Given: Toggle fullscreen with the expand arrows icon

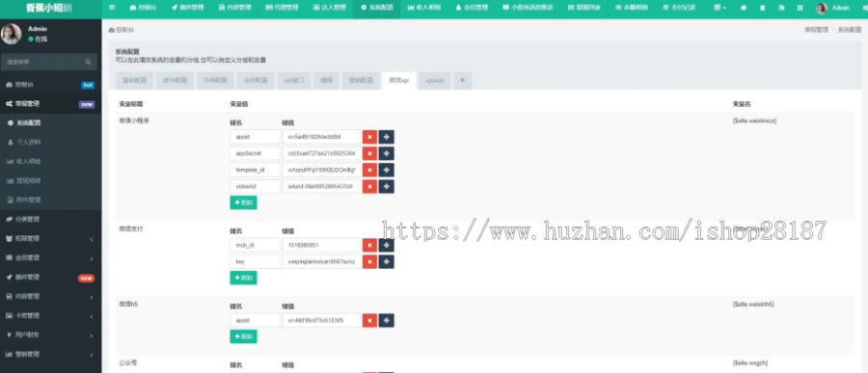Looking at the screenshot, I should (x=800, y=9).
